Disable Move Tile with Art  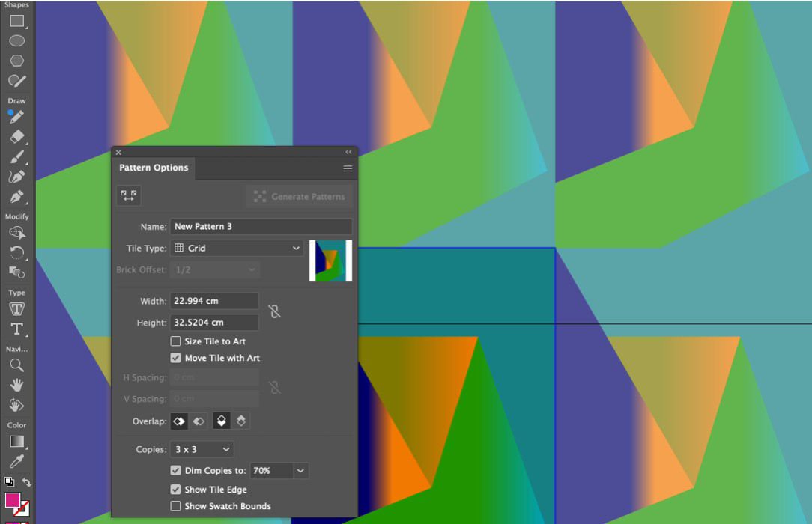tap(176, 358)
